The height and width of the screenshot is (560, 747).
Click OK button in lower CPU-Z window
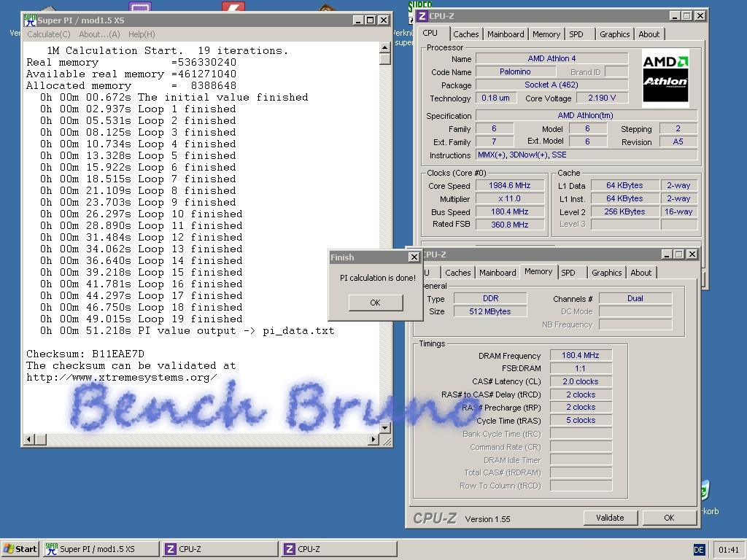click(x=669, y=518)
